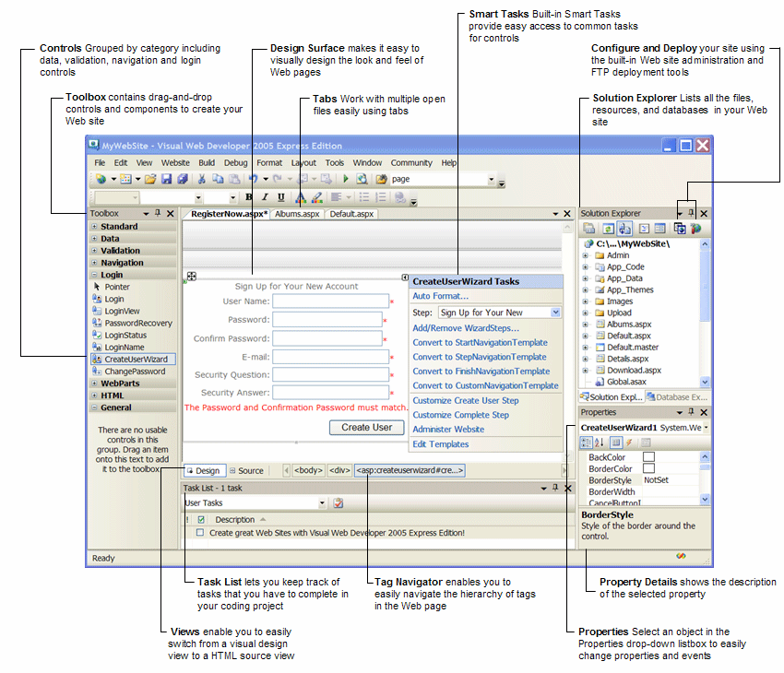Click the bulleted list formatting icon

point(364,197)
